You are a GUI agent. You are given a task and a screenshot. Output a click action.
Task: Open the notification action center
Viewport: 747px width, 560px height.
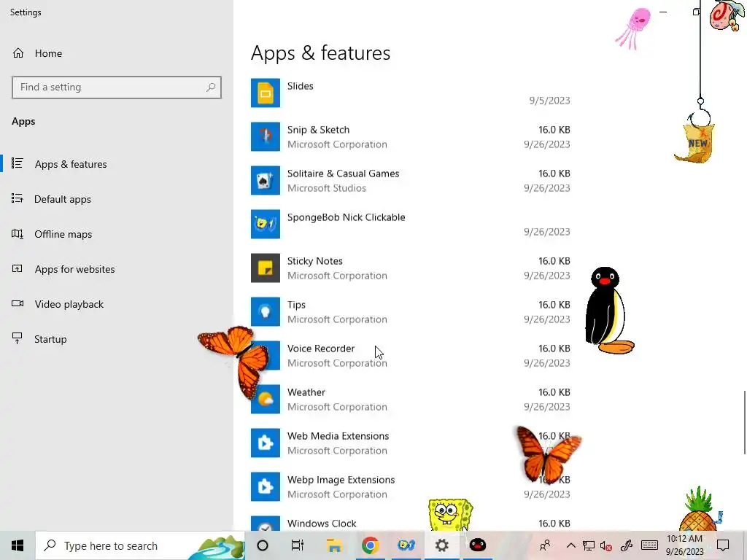pyautogui.click(x=723, y=545)
